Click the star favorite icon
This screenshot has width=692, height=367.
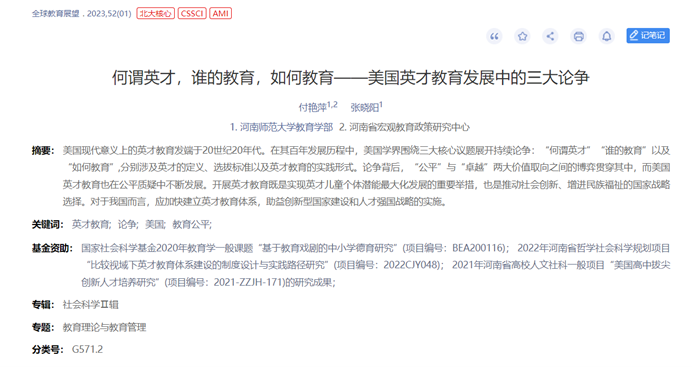(523, 36)
